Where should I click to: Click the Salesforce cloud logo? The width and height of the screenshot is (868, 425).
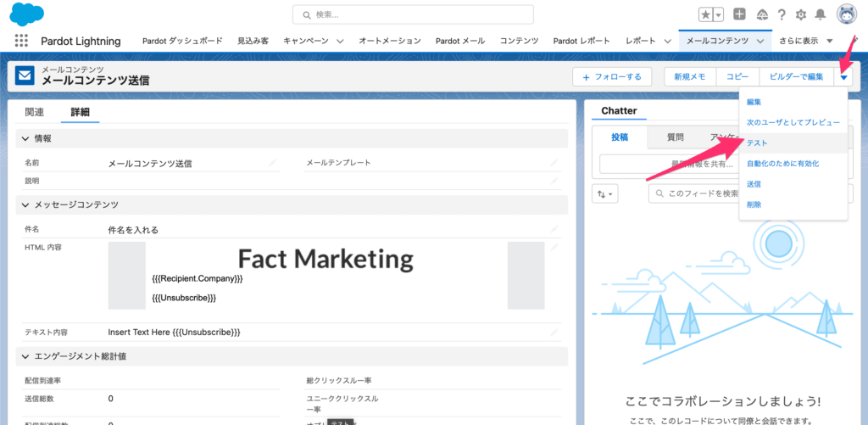tap(26, 14)
